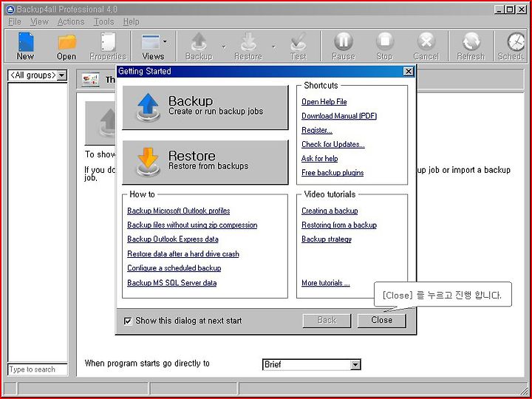The image size is (532, 399).
Task: Uncheck Show this dialog at next start
Action: [128, 321]
